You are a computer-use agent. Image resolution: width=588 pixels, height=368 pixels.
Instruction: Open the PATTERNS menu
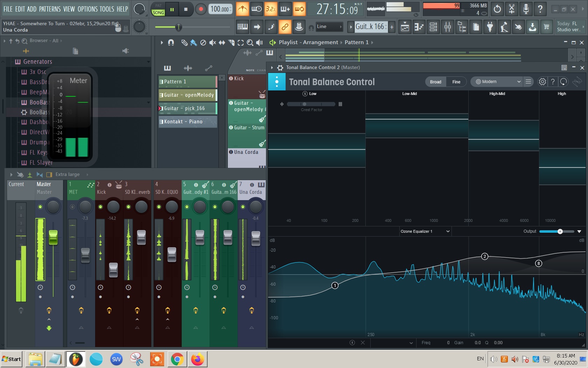pyautogui.click(x=50, y=9)
